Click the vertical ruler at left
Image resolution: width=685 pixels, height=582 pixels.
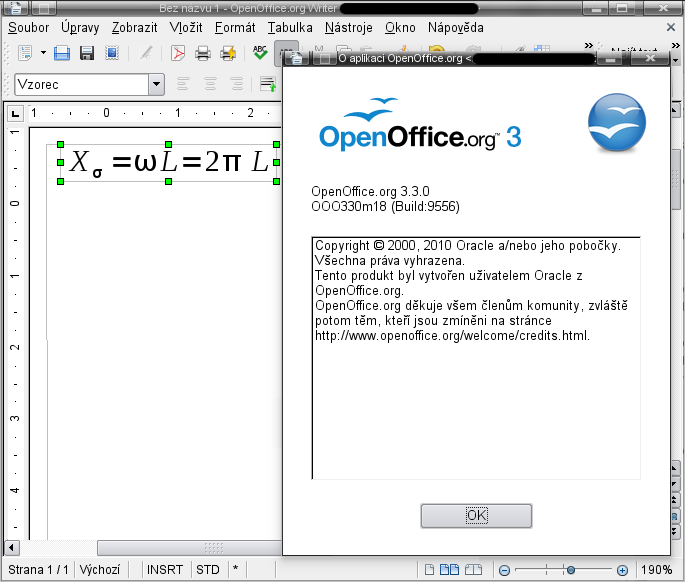click(15, 332)
